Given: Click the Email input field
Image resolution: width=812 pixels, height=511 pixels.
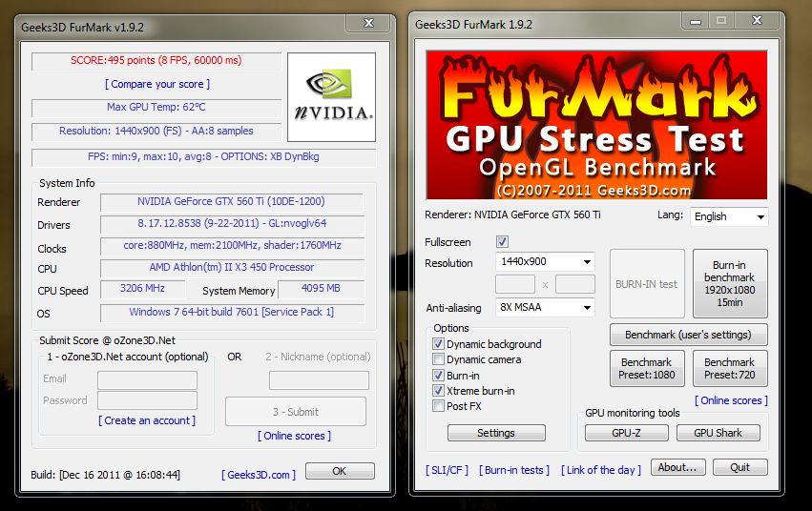Looking at the screenshot, I should [x=147, y=380].
